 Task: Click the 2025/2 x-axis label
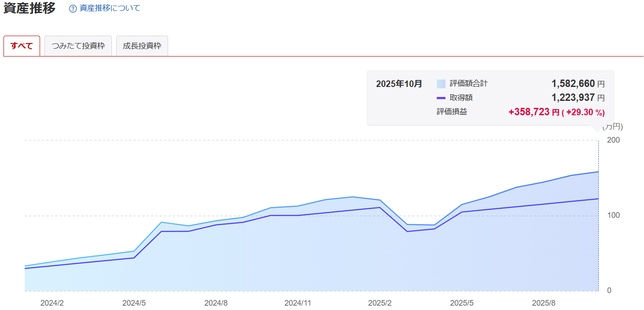click(x=380, y=303)
